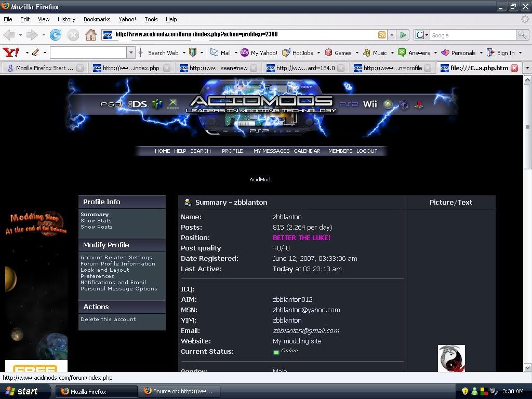Click the AcidMods header logo
The width and height of the screenshot is (532, 399).
(261, 104)
